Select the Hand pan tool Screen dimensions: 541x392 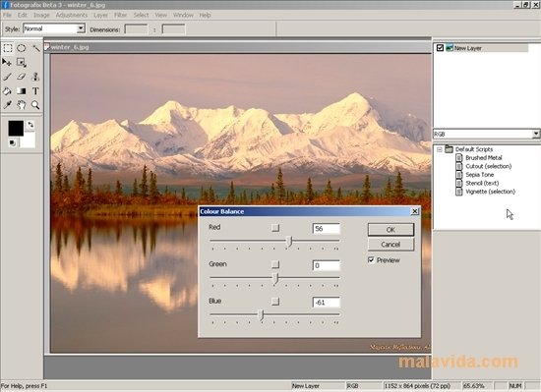(22, 105)
